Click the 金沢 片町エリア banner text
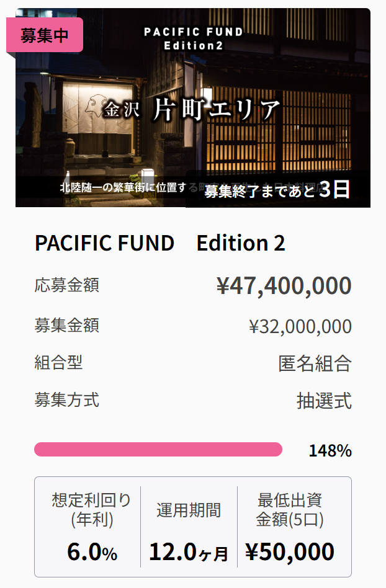The height and width of the screenshot is (588, 386). [192, 110]
